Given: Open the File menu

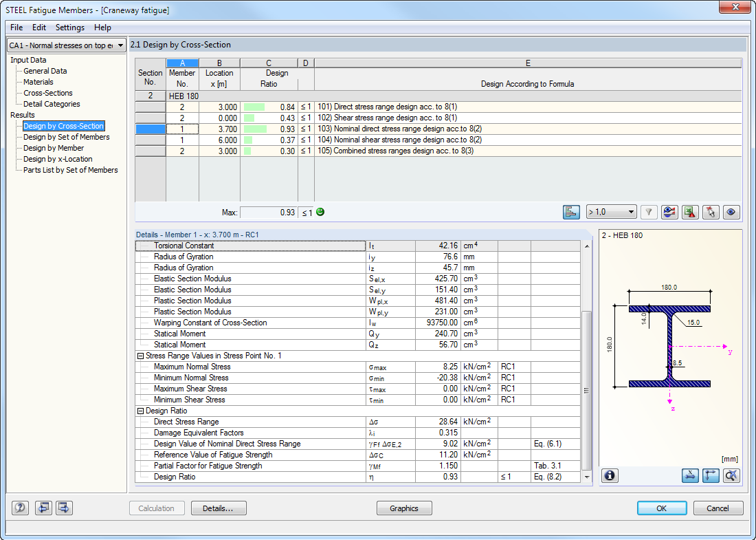Looking at the screenshot, I should (x=16, y=28).
